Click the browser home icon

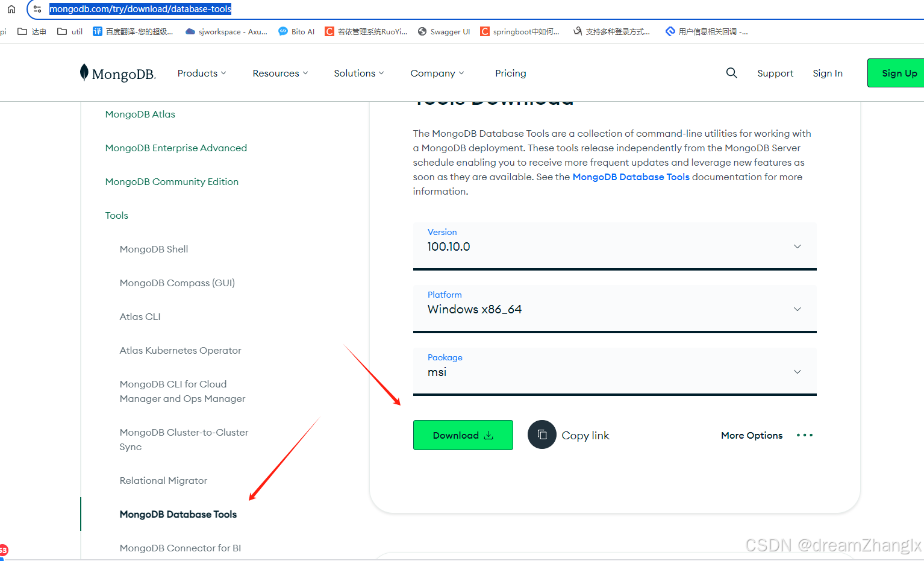pos(11,9)
